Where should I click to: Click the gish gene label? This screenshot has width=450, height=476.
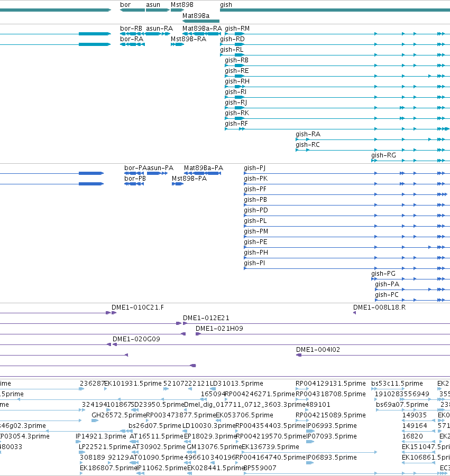tap(226, 5)
